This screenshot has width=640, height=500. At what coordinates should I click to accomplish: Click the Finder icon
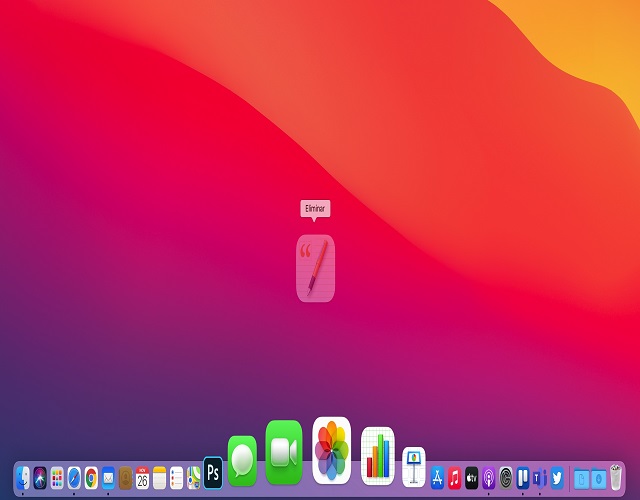(x=23, y=478)
